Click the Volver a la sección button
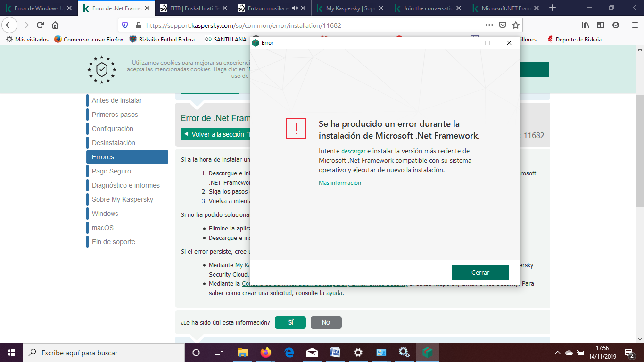 point(215,134)
